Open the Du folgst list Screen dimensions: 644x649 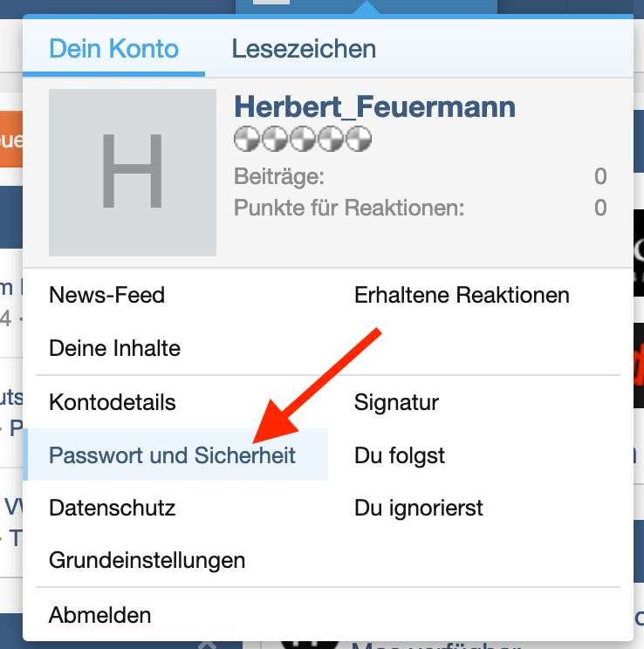coord(400,454)
